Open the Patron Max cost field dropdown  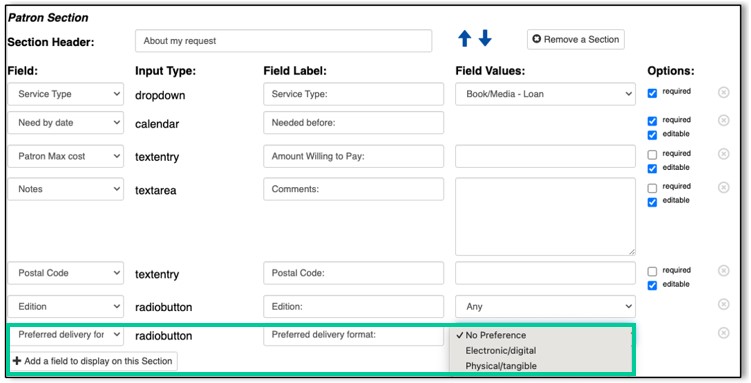tap(66, 157)
